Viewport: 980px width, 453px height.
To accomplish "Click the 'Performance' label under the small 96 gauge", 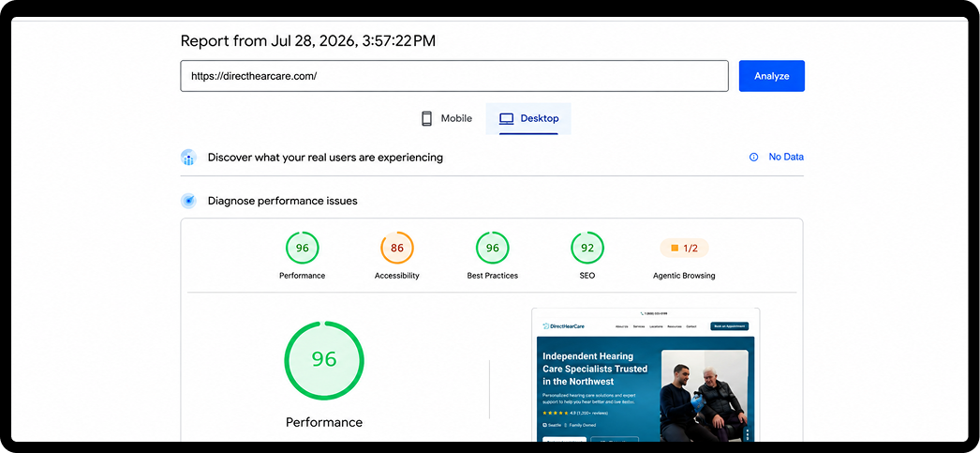I will (x=303, y=276).
